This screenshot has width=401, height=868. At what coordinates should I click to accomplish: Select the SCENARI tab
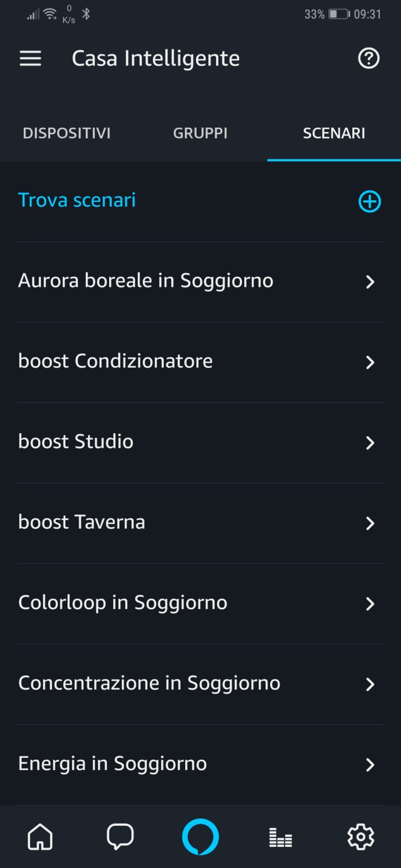[x=334, y=133]
